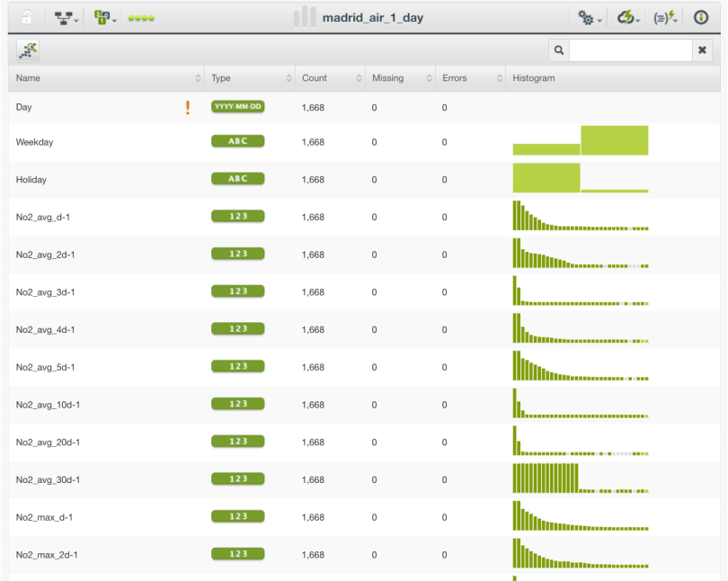The width and height of the screenshot is (728, 581).
Task: Open the configure gears menu
Action: 590,17
